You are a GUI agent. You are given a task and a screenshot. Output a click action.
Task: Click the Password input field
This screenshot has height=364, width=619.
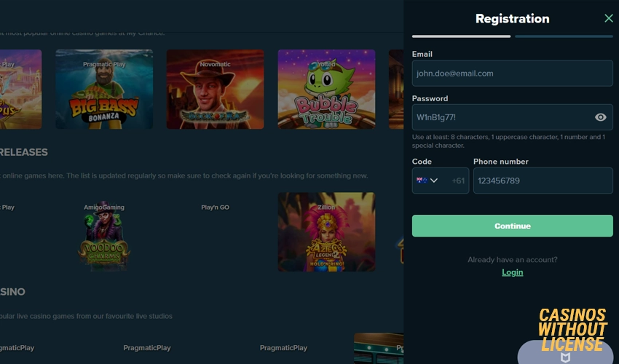pos(512,117)
